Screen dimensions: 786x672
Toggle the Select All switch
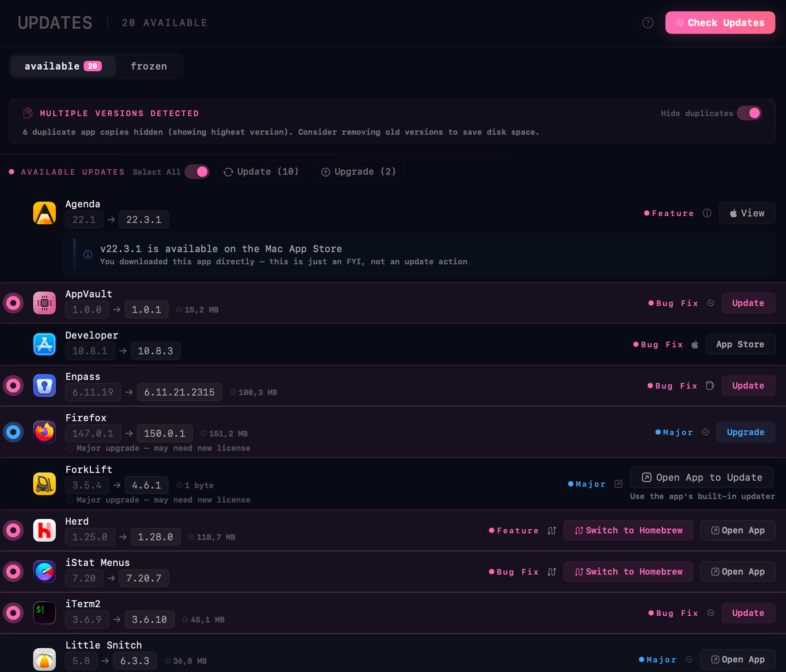(197, 172)
